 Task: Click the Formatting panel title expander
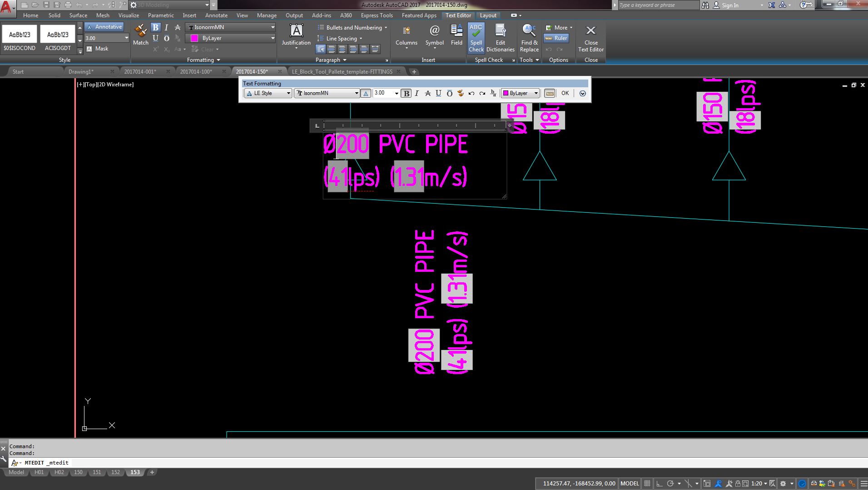(x=203, y=60)
